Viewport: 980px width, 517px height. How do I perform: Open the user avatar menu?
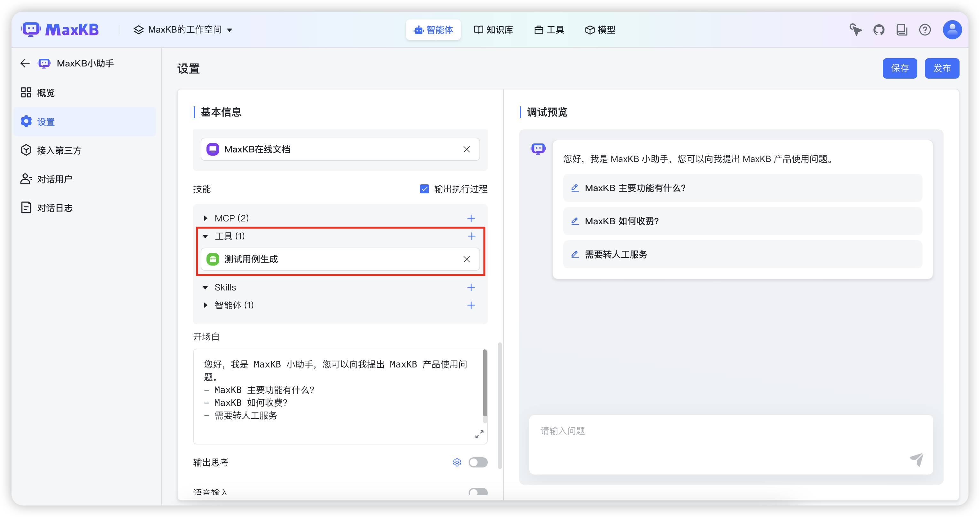[952, 30]
